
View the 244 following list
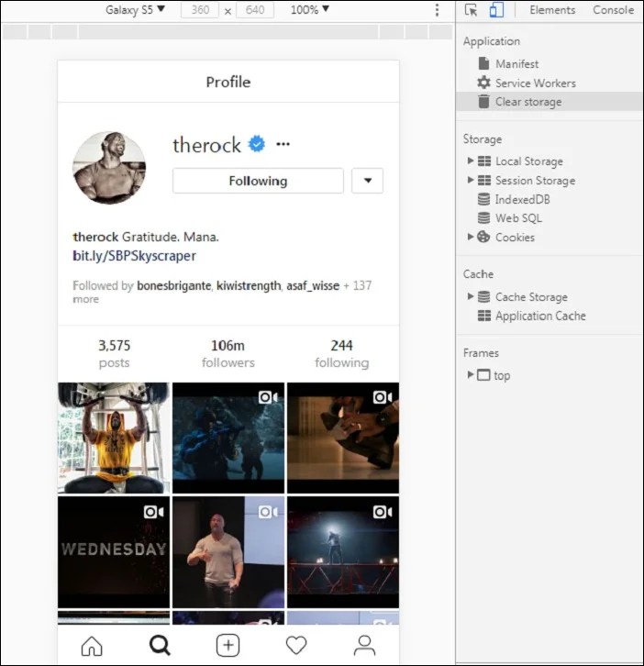pos(342,354)
